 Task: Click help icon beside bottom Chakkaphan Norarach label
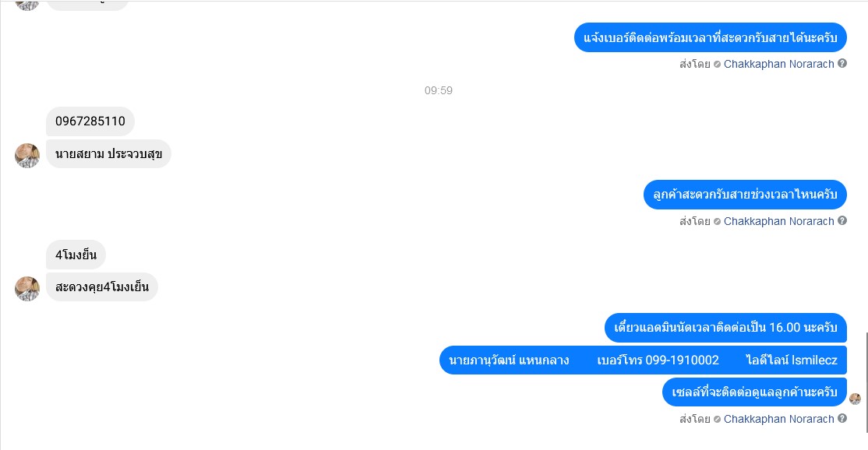[x=842, y=419]
